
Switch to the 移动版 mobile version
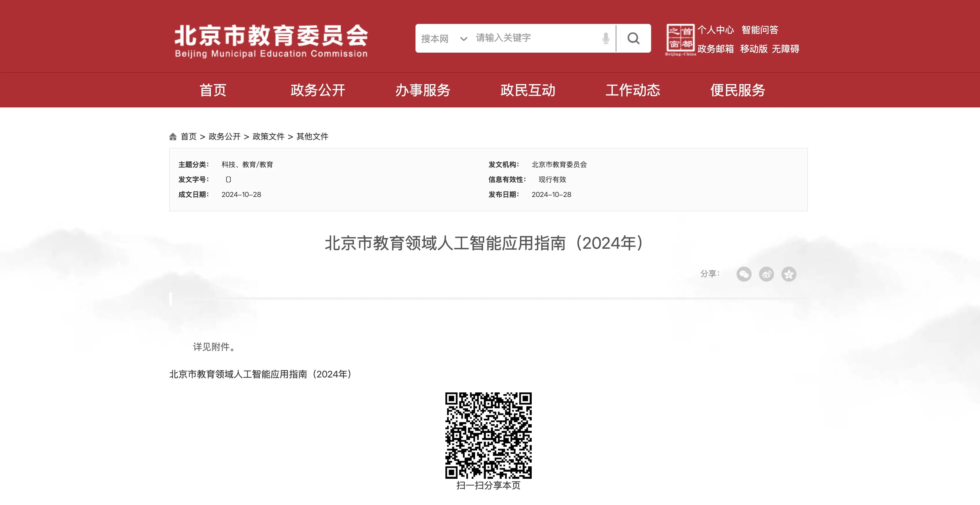click(x=754, y=49)
